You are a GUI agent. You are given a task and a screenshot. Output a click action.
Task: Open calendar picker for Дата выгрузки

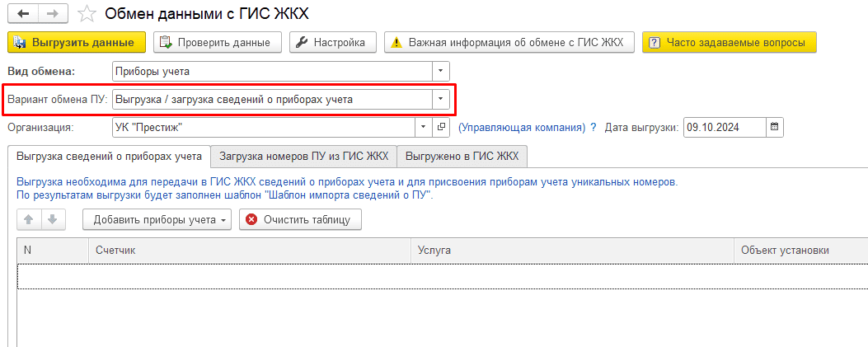tap(775, 127)
